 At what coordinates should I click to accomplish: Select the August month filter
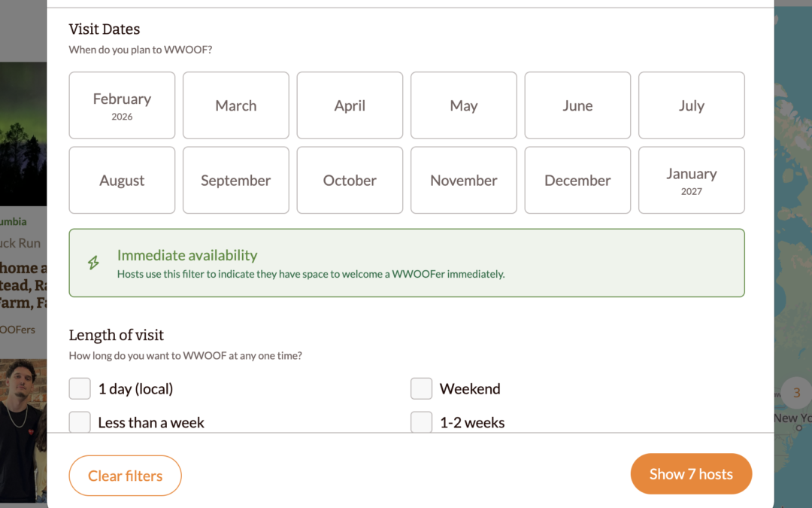[122, 180]
